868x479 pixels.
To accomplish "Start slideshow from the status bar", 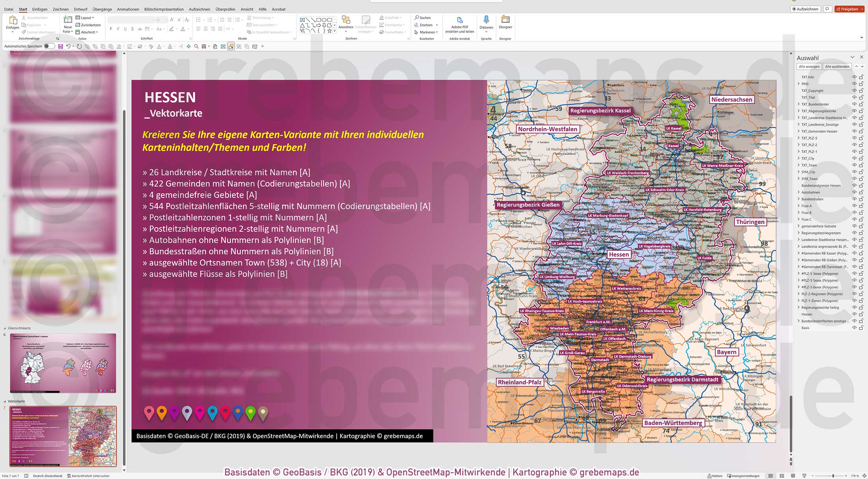I will coord(804,475).
